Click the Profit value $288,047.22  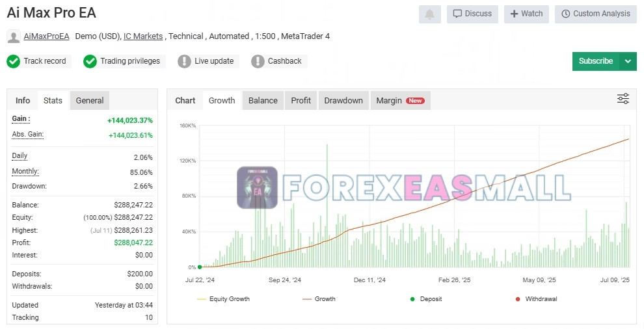(133, 243)
